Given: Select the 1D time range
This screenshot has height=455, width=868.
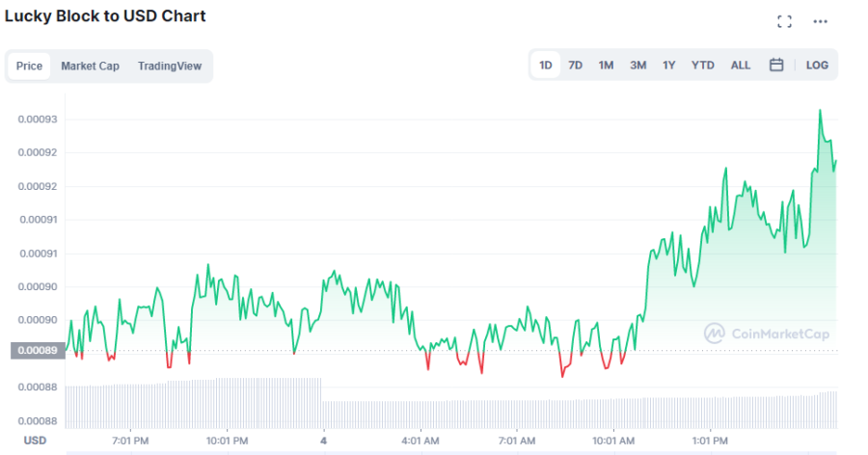Looking at the screenshot, I should point(545,66).
